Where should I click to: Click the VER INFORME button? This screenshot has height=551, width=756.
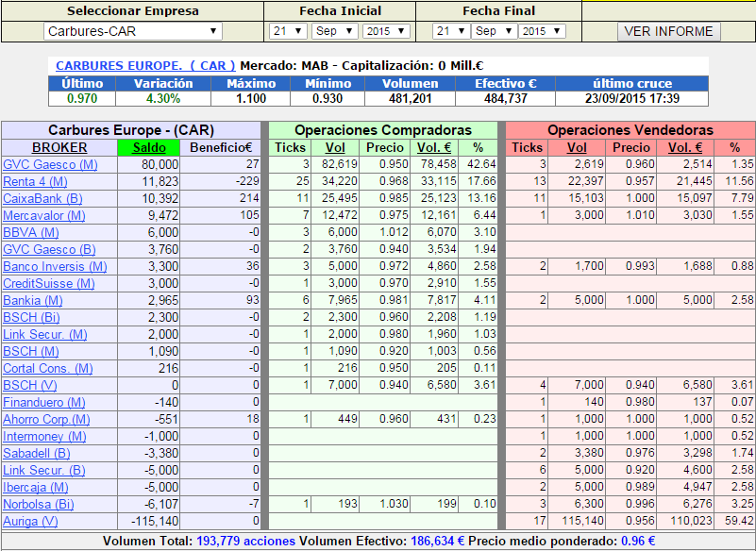pyautogui.click(x=668, y=31)
